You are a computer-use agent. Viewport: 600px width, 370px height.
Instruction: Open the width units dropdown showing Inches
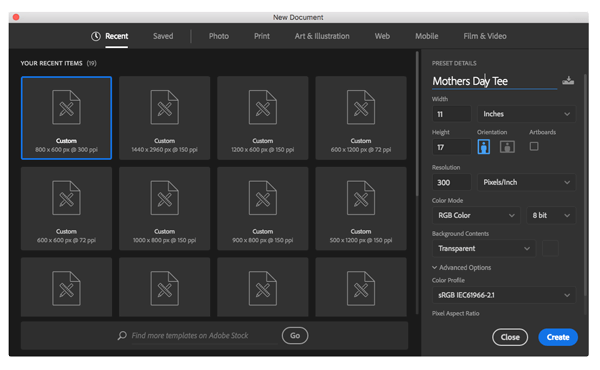pos(526,114)
